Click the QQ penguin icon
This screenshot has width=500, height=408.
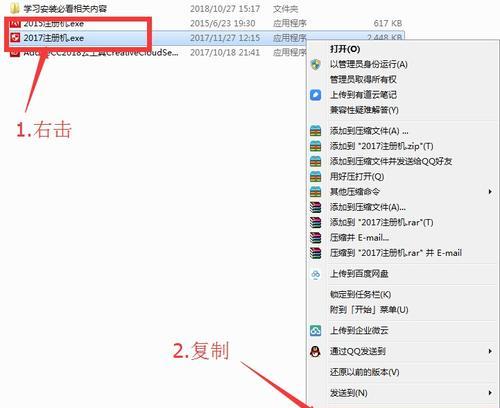315,351
